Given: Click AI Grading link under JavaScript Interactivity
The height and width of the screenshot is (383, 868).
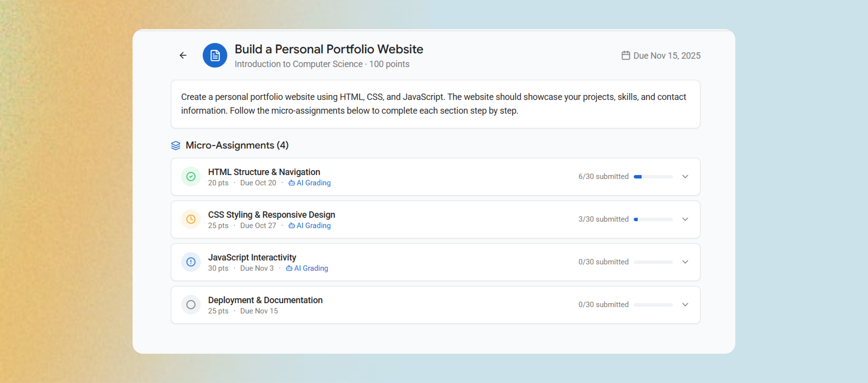Looking at the screenshot, I should (311, 268).
